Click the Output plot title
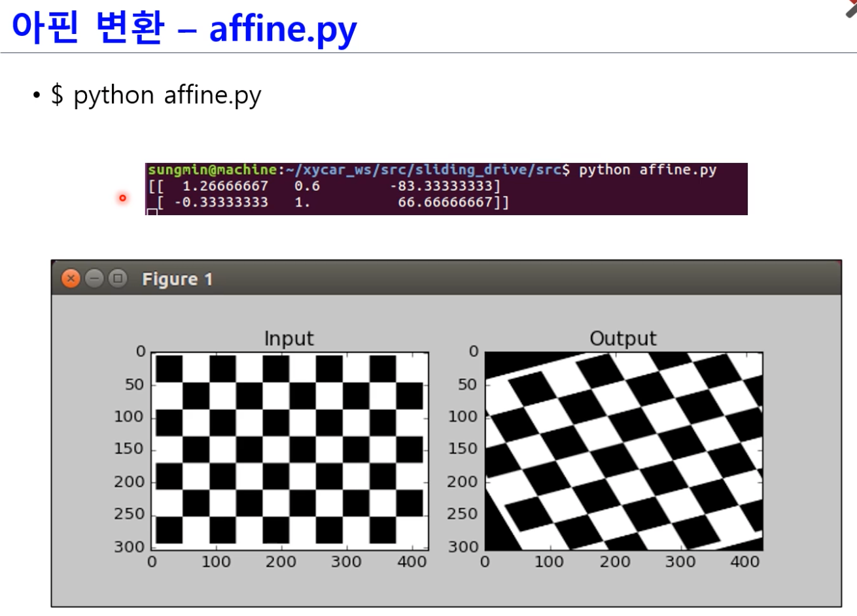The width and height of the screenshot is (857, 616). (x=623, y=338)
